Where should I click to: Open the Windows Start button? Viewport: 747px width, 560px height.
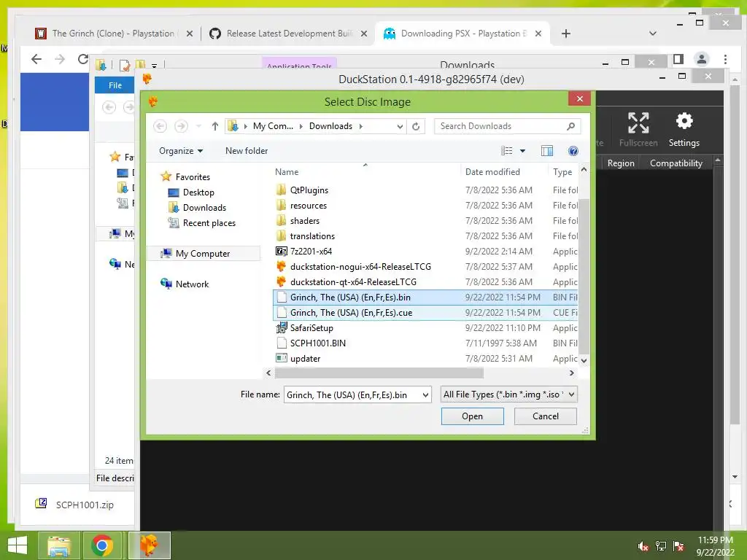(18, 545)
